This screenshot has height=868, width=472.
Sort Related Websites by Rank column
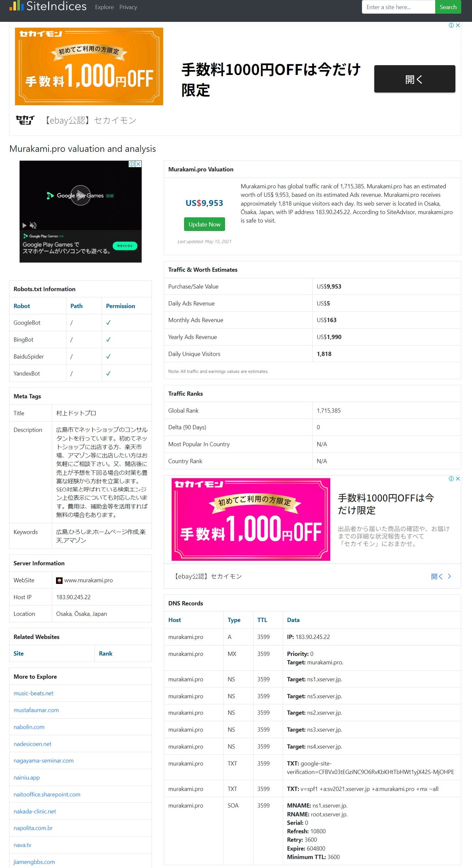click(106, 653)
